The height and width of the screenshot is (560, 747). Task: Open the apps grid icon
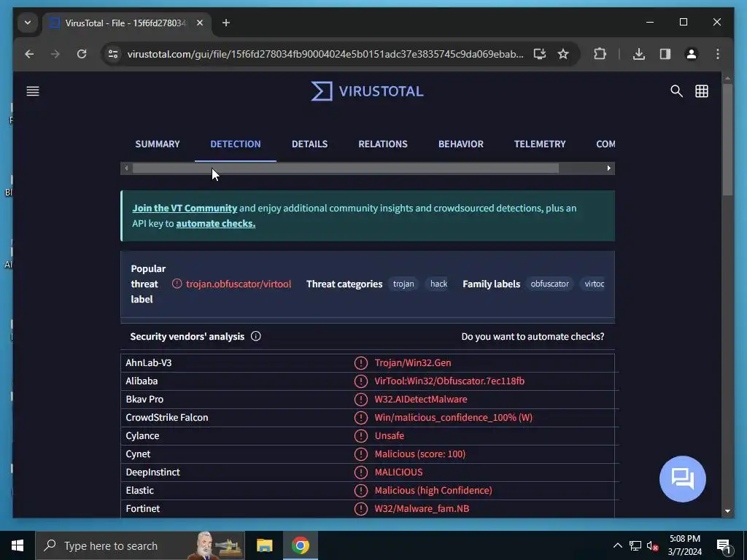(x=702, y=91)
